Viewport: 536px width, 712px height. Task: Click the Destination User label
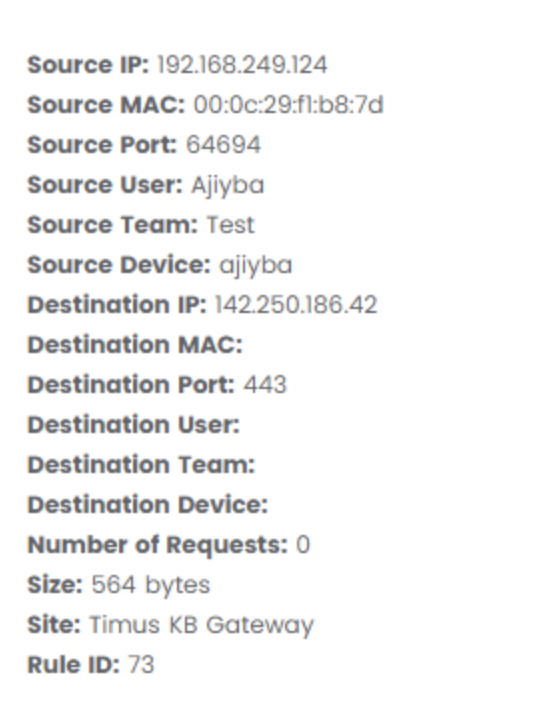point(134,425)
